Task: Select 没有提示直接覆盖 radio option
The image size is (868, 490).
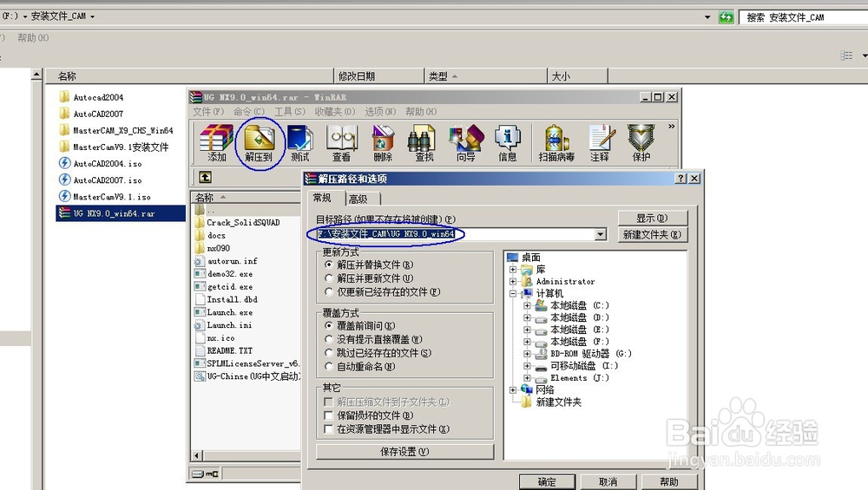Action: [x=329, y=339]
